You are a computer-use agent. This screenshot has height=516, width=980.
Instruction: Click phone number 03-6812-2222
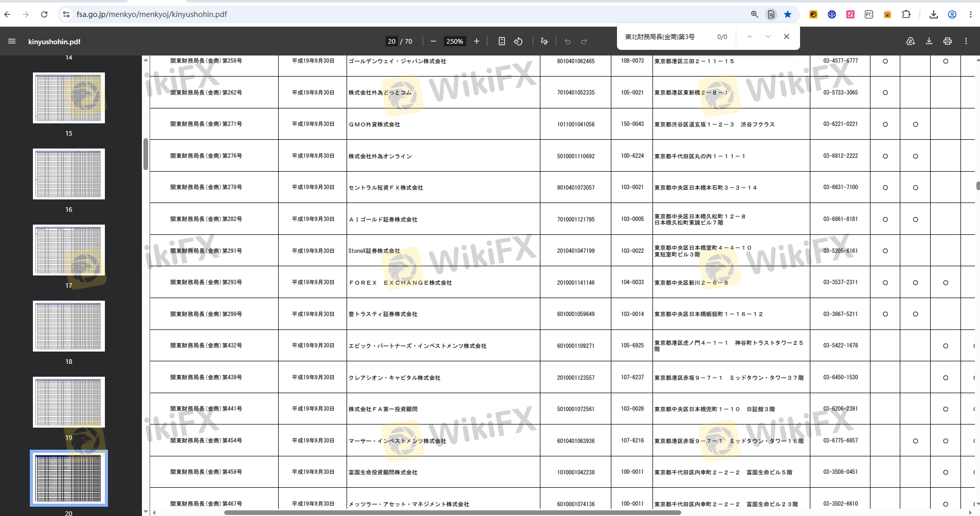(x=841, y=156)
